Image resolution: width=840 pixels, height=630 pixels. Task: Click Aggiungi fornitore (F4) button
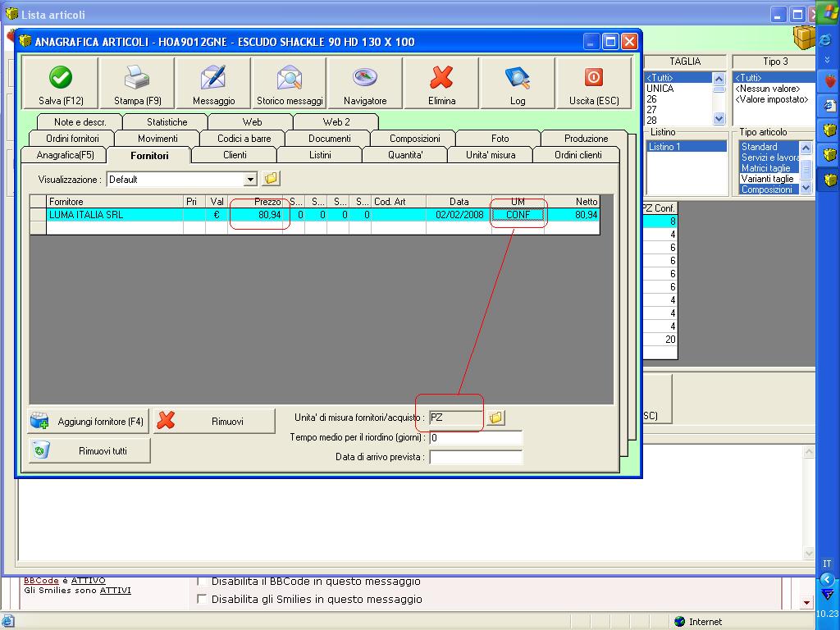[x=89, y=422]
